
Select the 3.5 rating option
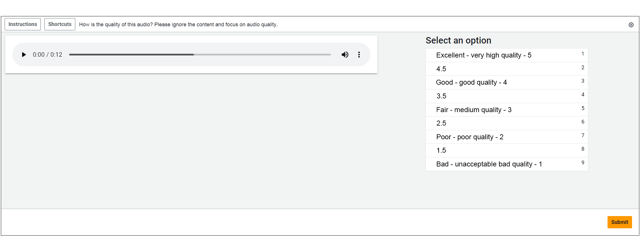507,96
